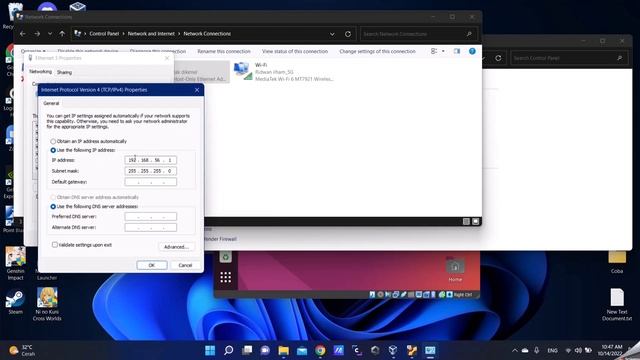Click the Default gateway field

tap(151, 182)
